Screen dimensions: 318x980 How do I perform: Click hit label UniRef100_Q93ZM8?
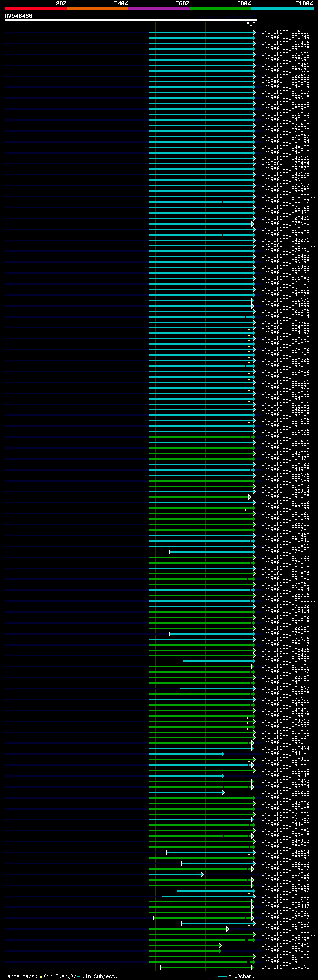[285, 234]
